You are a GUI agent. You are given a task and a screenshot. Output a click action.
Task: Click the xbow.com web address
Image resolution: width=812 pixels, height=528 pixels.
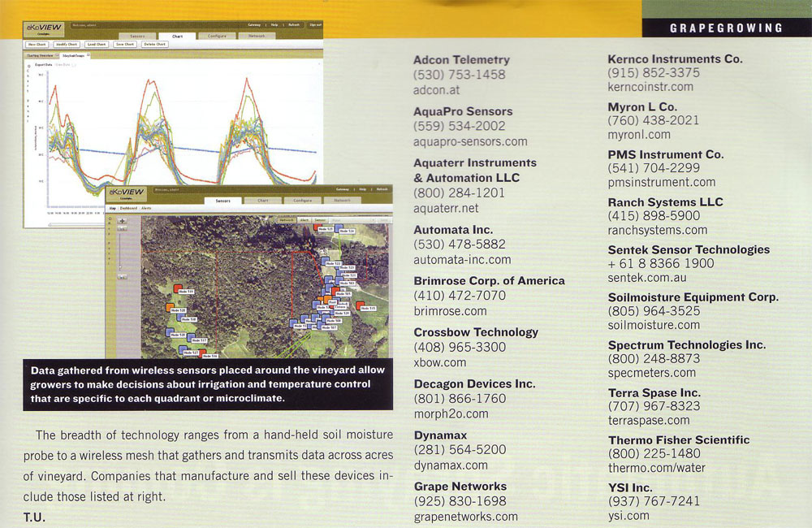440,363
